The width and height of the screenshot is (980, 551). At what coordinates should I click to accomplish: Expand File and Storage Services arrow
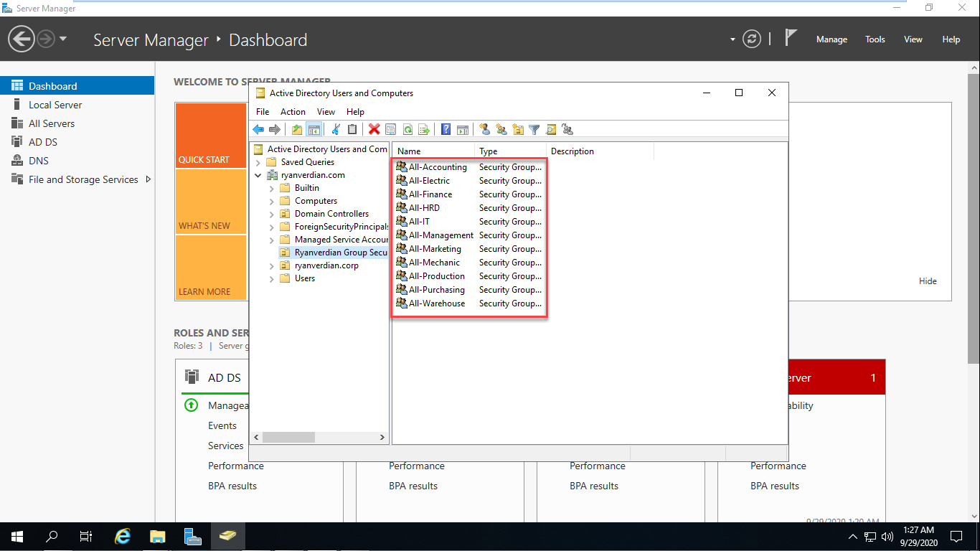click(x=149, y=179)
